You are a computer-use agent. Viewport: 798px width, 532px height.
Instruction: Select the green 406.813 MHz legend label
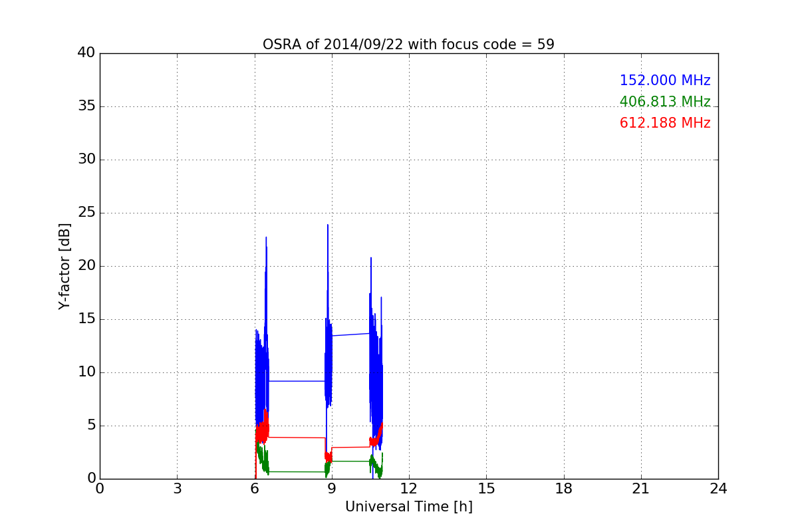pos(665,102)
